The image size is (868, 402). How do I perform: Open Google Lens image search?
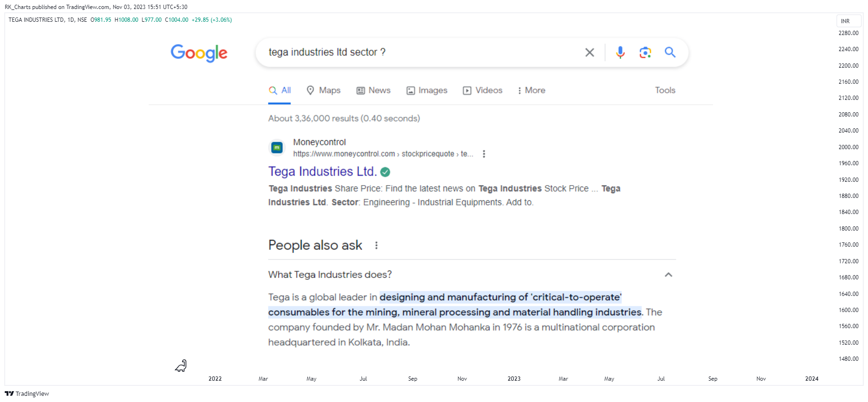pyautogui.click(x=645, y=53)
